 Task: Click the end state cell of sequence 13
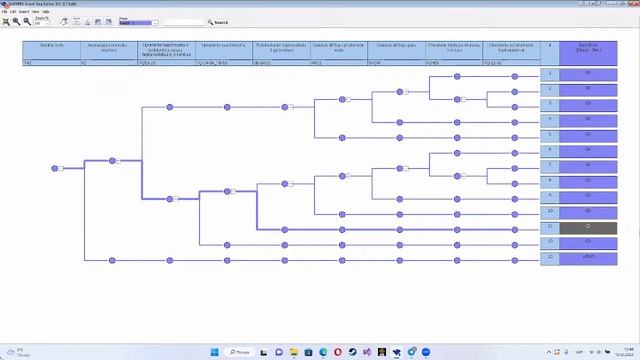(588, 259)
